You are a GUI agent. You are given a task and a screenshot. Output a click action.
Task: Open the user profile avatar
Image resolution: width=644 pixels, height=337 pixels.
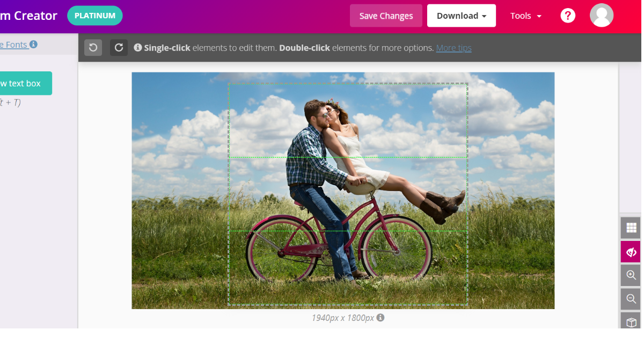602,15
